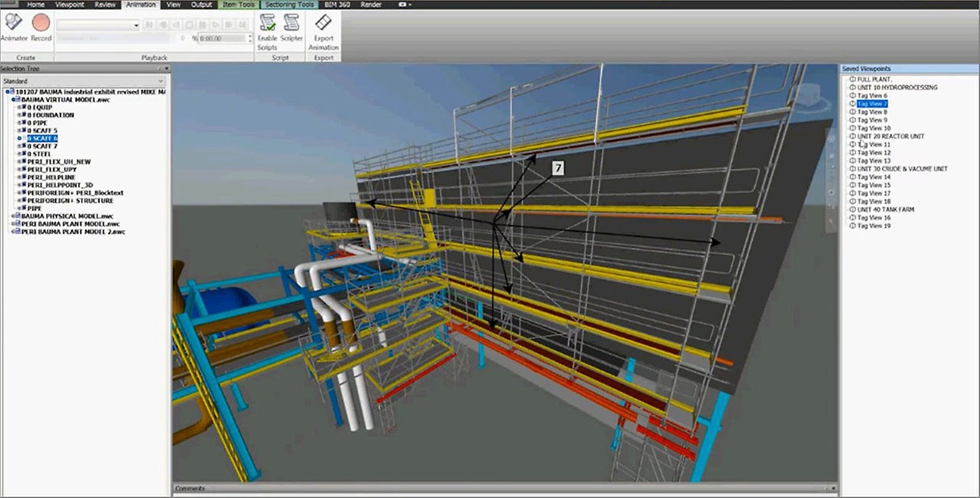The height and width of the screenshot is (498, 980).
Task: Switch to the Viewpoint ribbon tab
Action: point(70,4)
